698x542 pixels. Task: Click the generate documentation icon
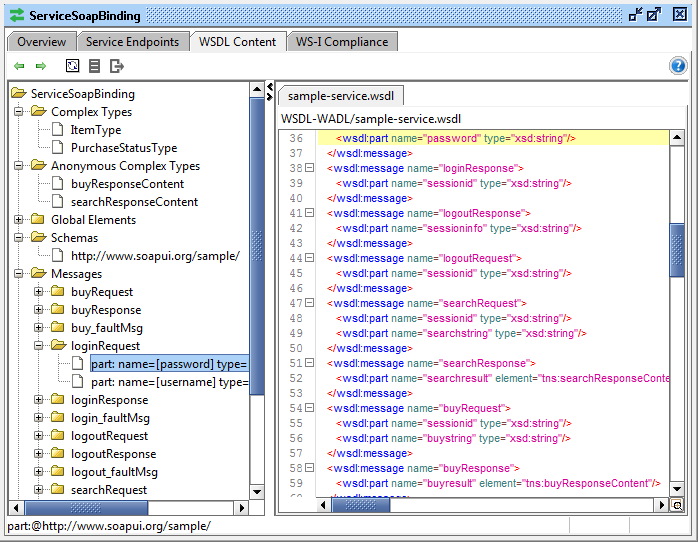94,66
